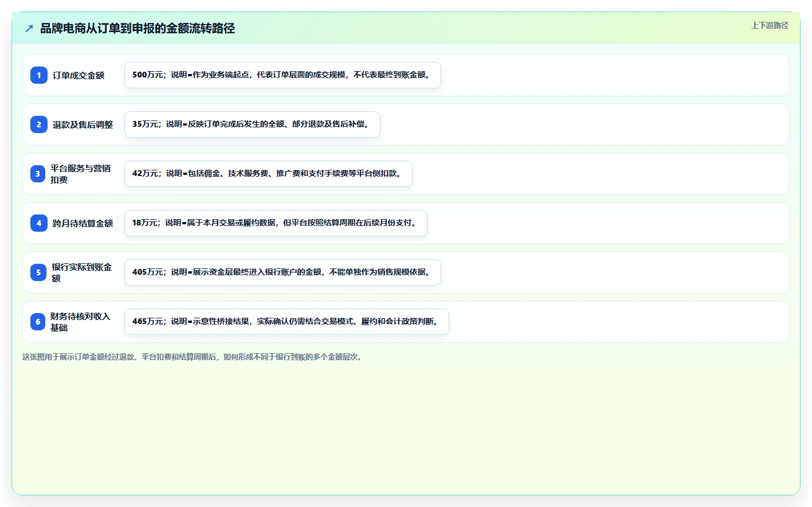Click step badge number 3
Image resolution: width=812 pixels, height=507 pixels.
coord(38,174)
